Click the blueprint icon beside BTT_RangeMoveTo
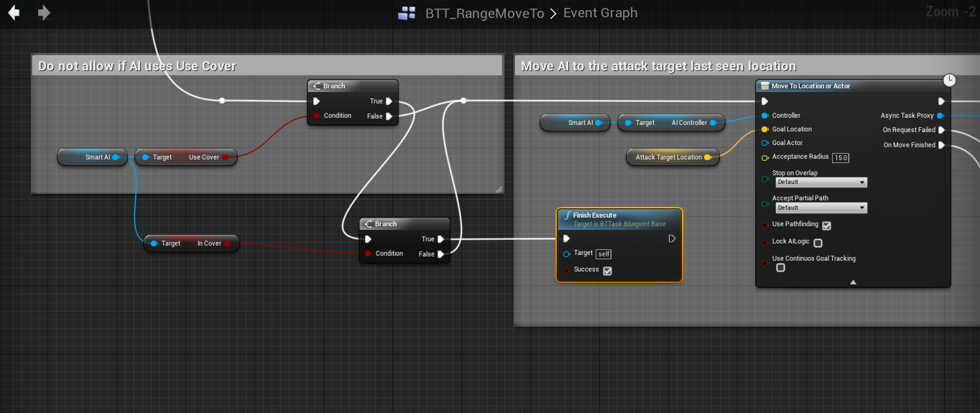980x413 pixels. pos(407,13)
